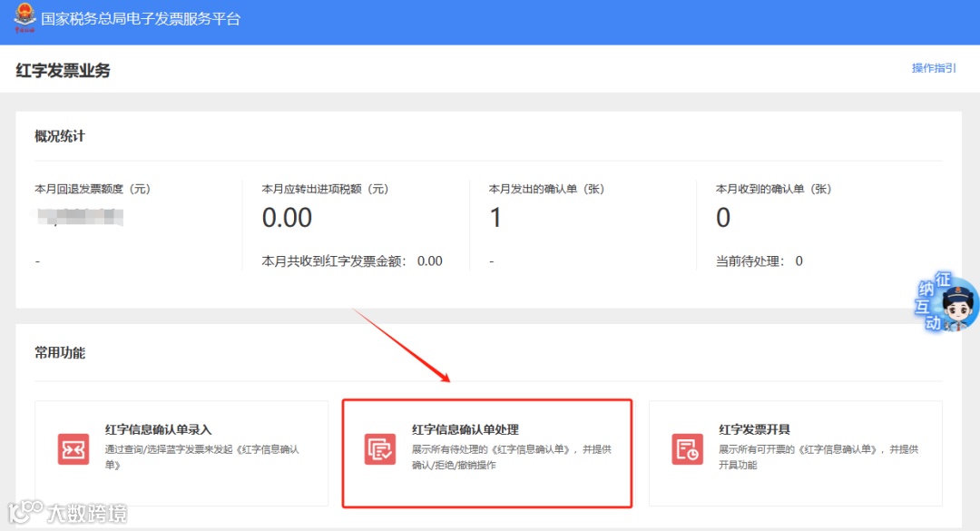Click the sent confirmation count 1
The height and width of the screenshot is (531, 980).
[495, 218]
